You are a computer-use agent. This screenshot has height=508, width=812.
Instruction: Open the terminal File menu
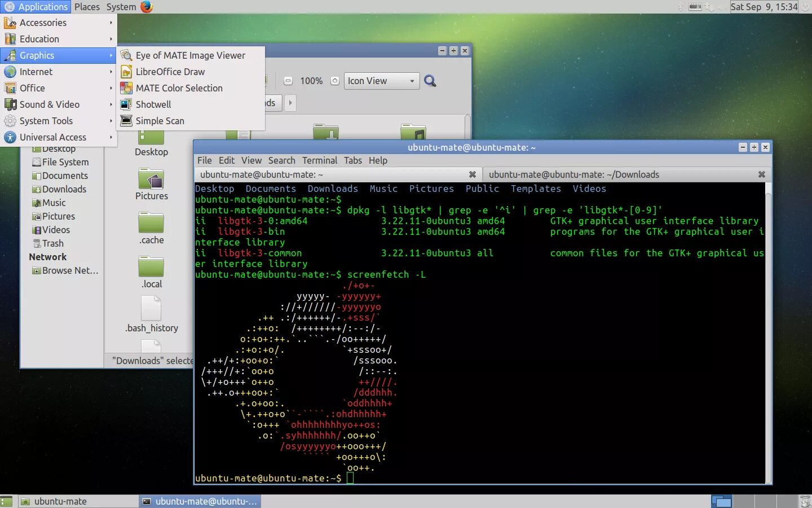click(205, 160)
